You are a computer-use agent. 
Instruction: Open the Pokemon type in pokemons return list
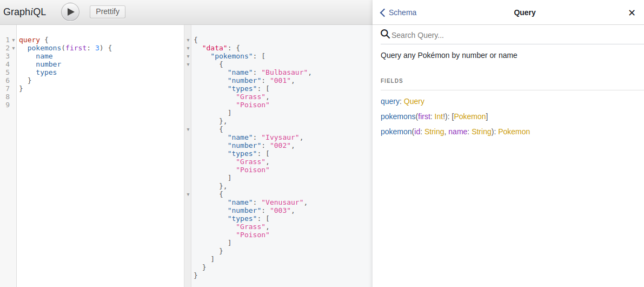[x=470, y=117]
